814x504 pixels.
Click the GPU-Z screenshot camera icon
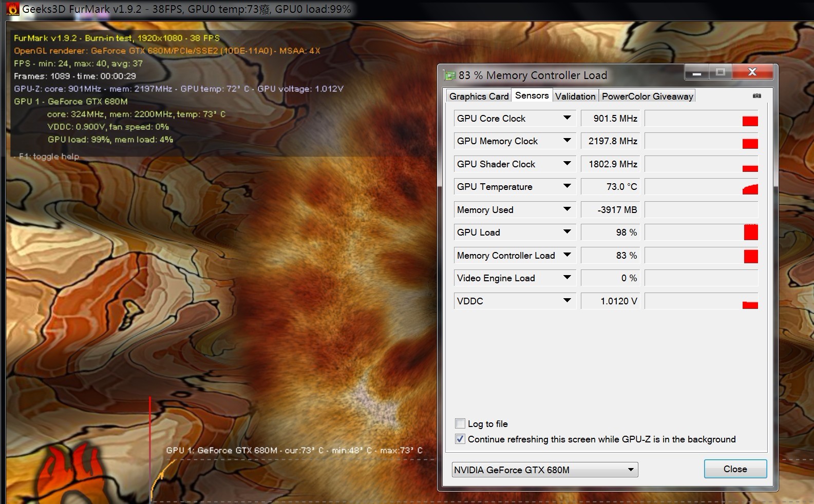click(756, 96)
